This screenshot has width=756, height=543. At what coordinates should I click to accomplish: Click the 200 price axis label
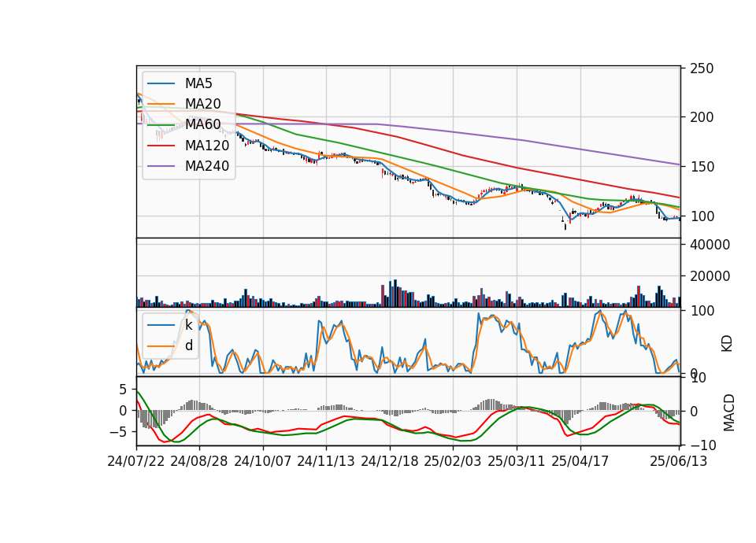pos(702,117)
